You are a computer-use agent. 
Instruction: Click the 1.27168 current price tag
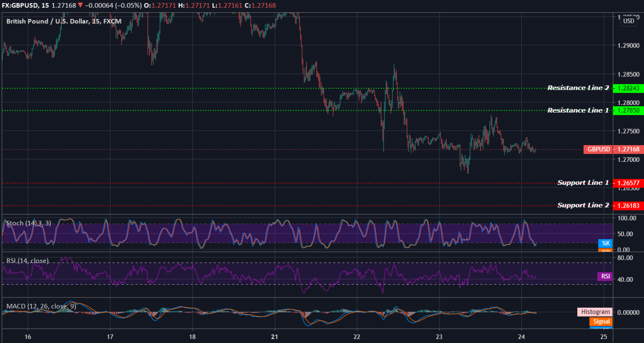(x=628, y=149)
